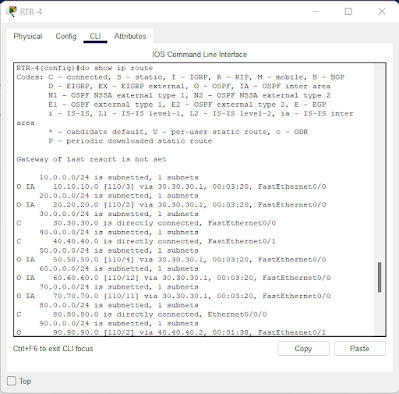Click the '30.0.0.0/24 is subnetted' line
Screen dimensions: 399x394
coord(119,214)
